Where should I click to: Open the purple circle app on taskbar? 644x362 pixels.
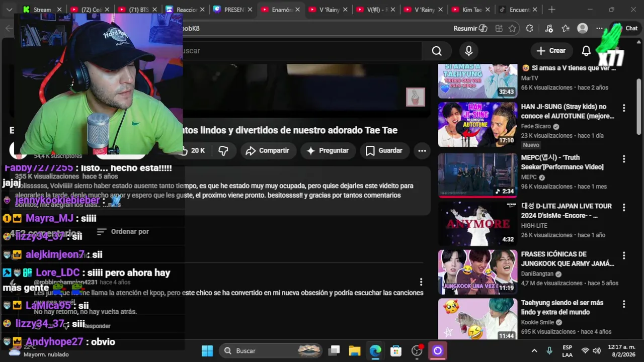[437, 351]
